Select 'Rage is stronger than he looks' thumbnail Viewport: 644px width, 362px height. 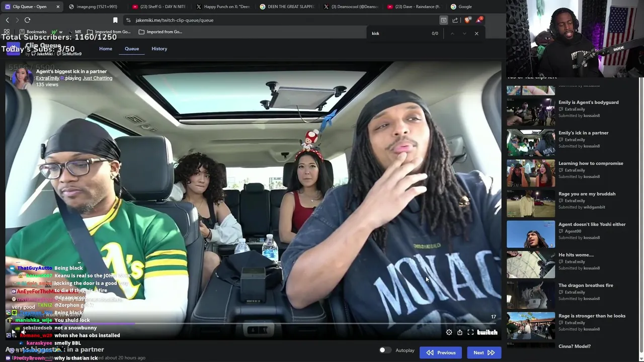[x=531, y=325]
